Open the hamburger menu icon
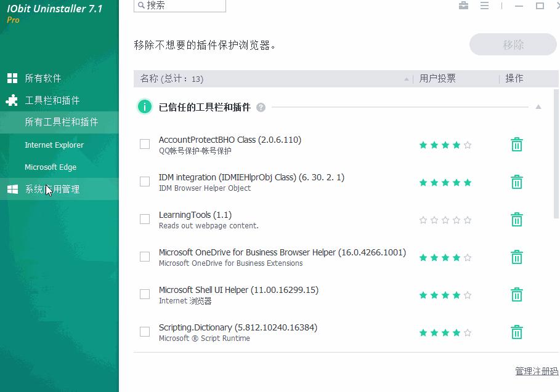The image size is (560, 392). pyautogui.click(x=484, y=6)
